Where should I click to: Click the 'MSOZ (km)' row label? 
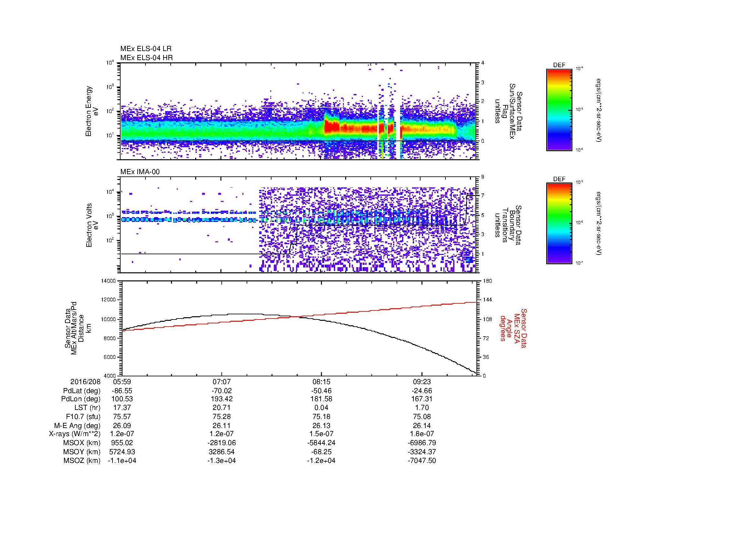pyautogui.click(x=82, y=461)
